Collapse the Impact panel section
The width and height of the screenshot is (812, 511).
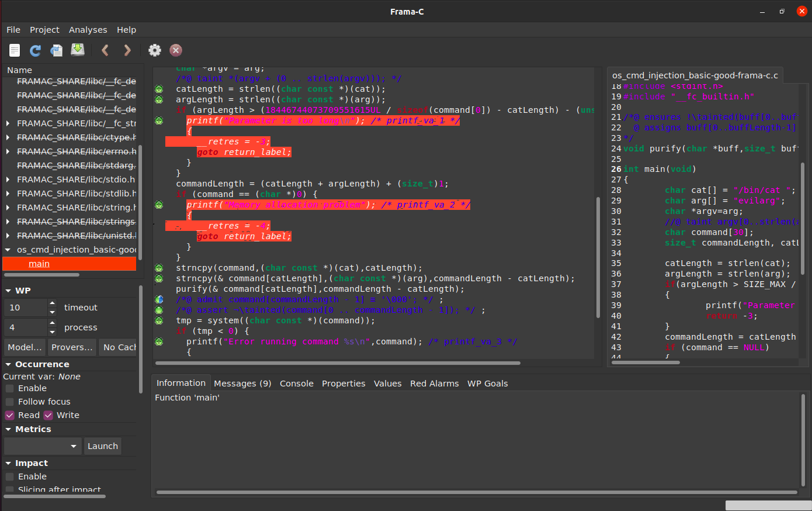[9, 463]
